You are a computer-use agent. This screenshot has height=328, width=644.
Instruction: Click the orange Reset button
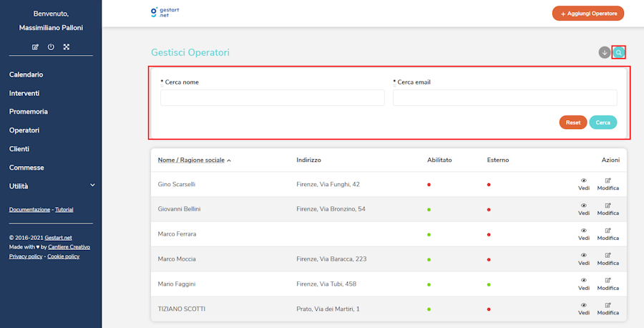pyautogui.click(x=572, y=122)
